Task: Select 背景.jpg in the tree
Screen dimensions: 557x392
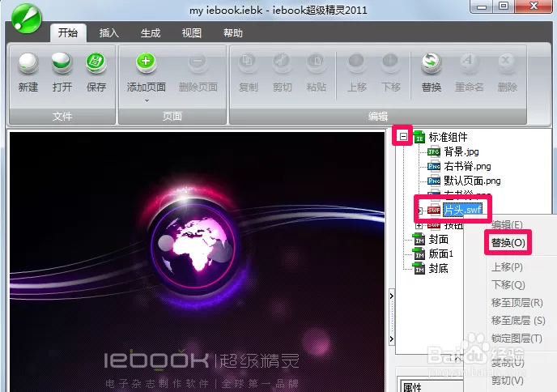Action: coord(461,152)
